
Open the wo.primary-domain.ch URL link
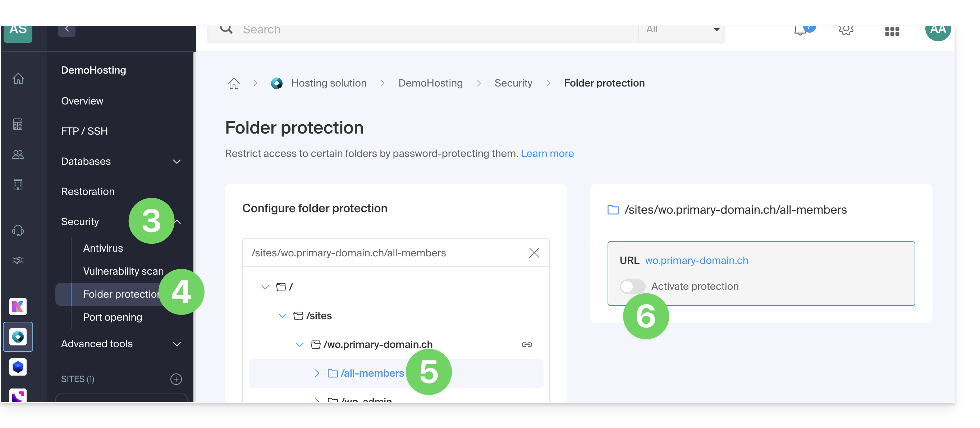696,260
